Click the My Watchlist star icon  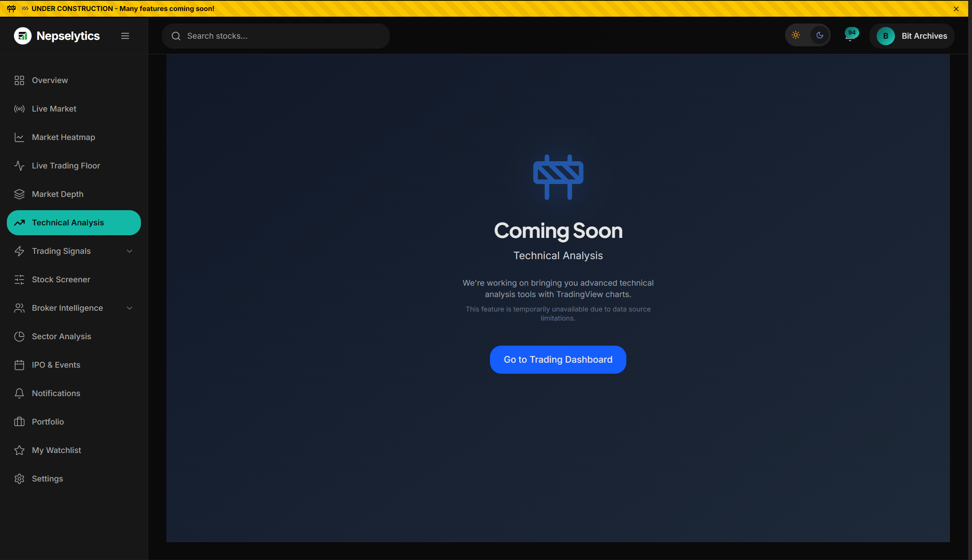pyautogui.click(x=19, y=450)
